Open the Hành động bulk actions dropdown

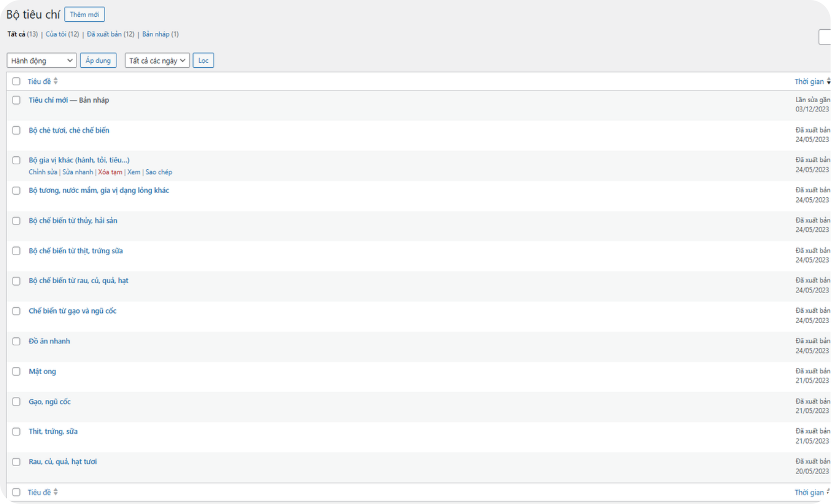(x=41, y=61)
